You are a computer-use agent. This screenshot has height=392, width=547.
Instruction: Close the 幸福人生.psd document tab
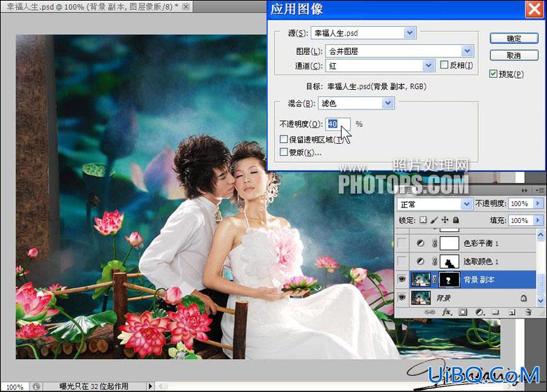187,6
